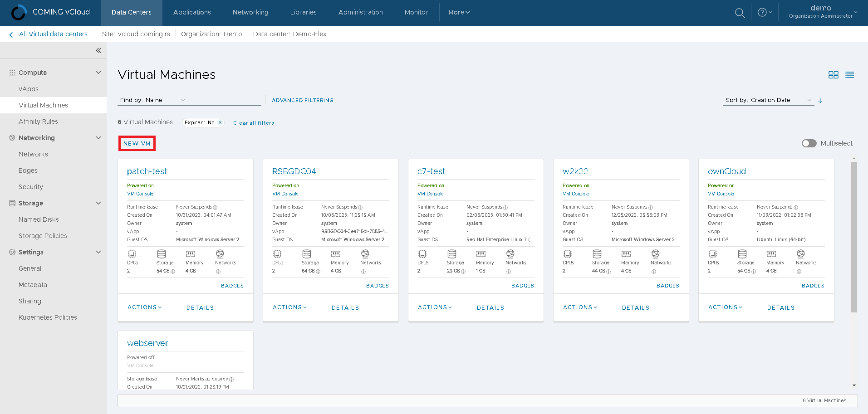The image size is (868, 414).
Task: Reverse sort direction arrow
Action: point(820,101)
